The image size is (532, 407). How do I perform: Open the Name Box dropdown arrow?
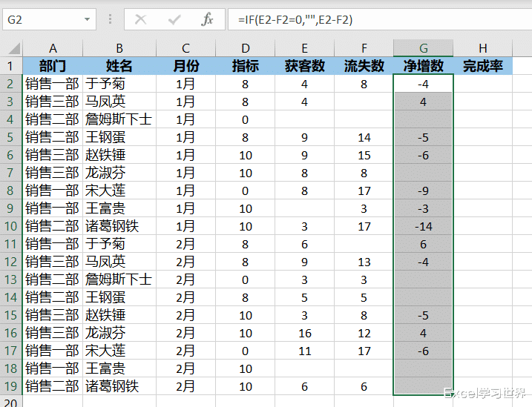coord(88,20)
